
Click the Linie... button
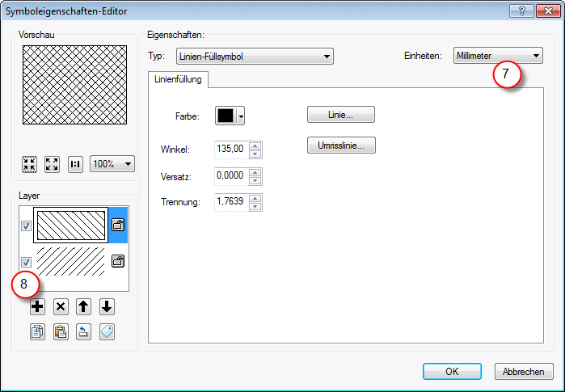(x=340, y=116)
